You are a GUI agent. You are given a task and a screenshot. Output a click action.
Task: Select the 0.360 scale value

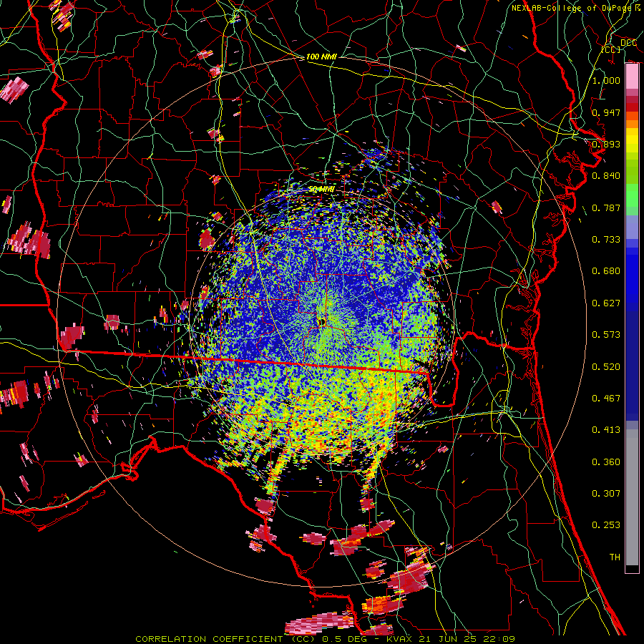pyautogui.click(x=606, y=462)
